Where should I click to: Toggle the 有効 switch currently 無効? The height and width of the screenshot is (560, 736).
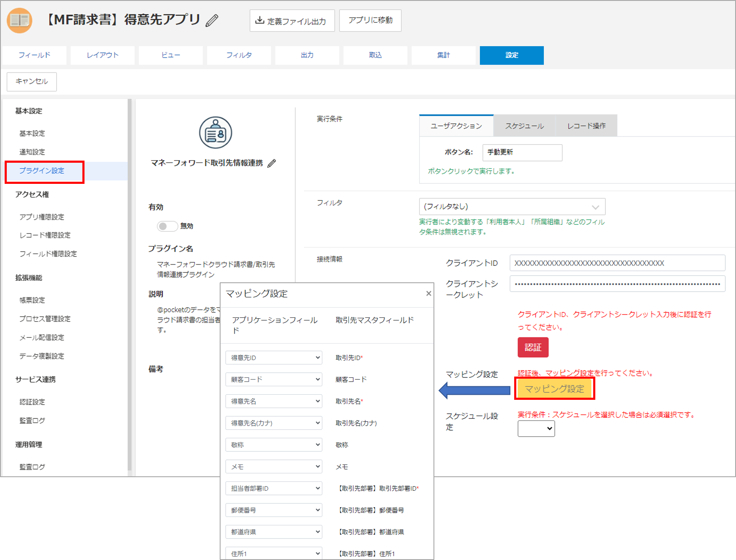(x=167, y=226)
